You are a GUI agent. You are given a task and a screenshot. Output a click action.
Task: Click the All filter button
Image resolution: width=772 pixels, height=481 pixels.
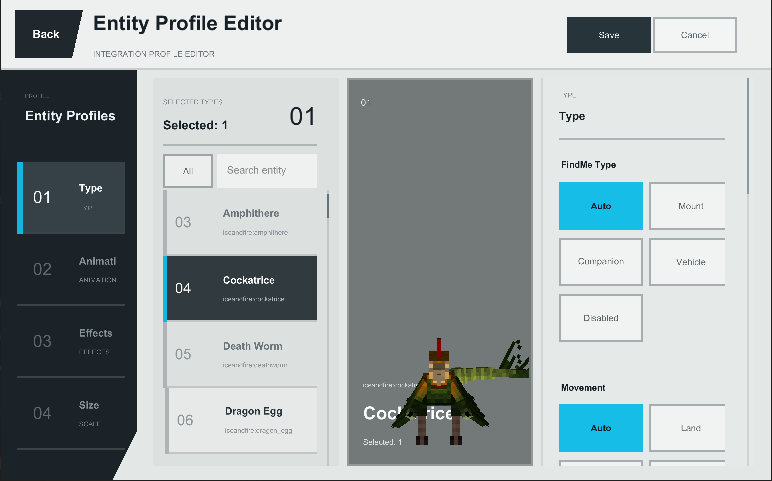click(x=188, y=171)
